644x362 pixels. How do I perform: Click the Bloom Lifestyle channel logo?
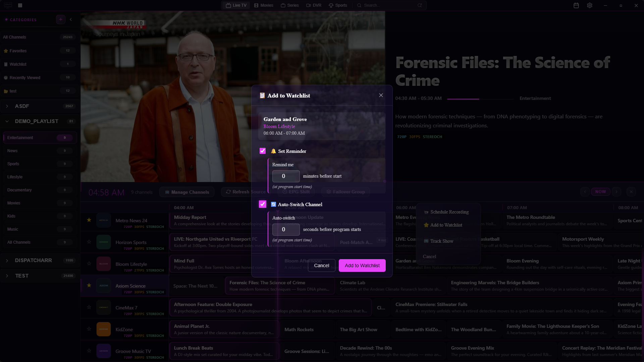pos(104,264)
